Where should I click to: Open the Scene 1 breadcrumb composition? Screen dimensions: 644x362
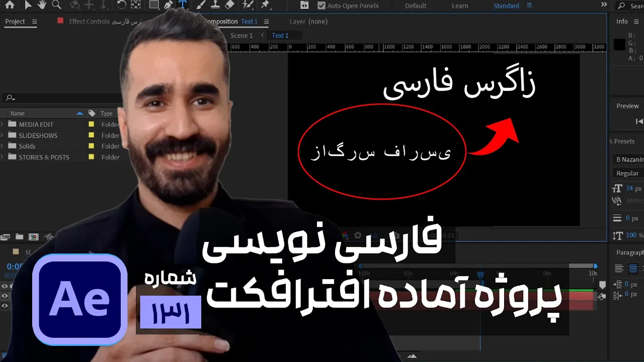[242, 36]
